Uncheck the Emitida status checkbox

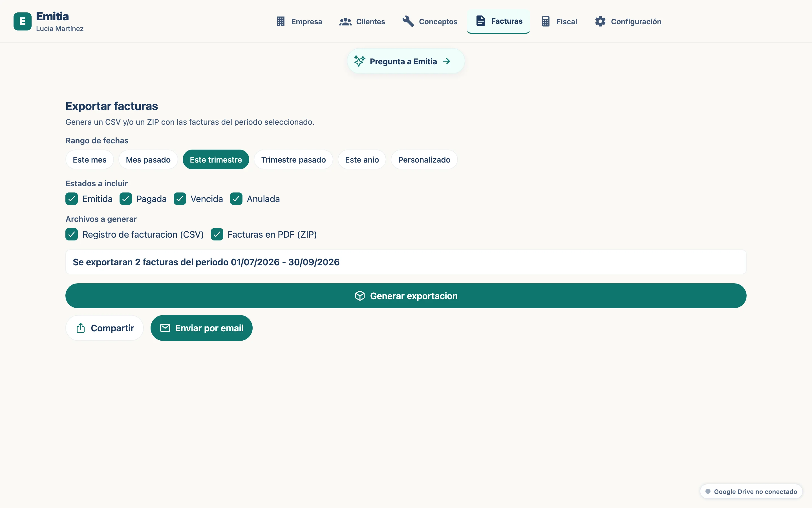click(71, 199)
